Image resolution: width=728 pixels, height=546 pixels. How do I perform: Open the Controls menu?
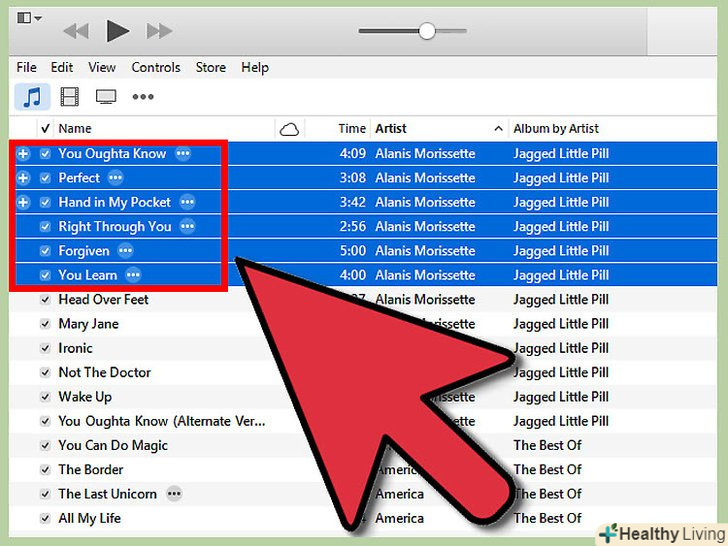click(x=156, y=68)
